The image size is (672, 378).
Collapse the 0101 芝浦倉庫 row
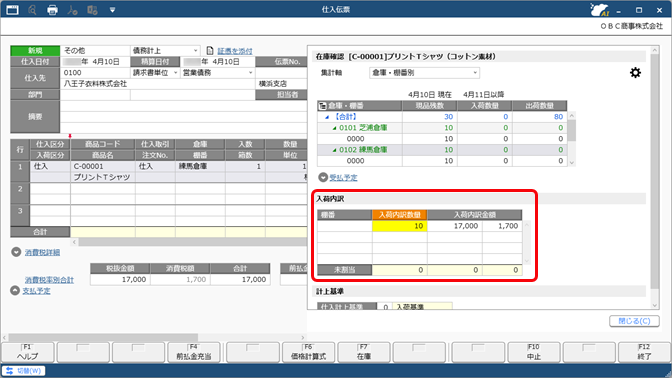pos(334,128)
